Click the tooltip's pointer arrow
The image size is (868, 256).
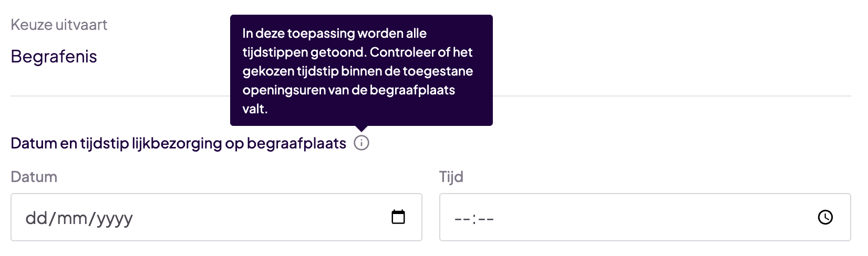coord(361,129)
